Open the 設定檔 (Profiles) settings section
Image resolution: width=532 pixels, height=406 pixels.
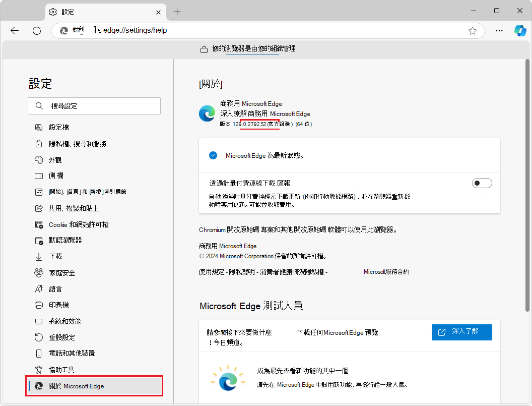click(58, 127)
